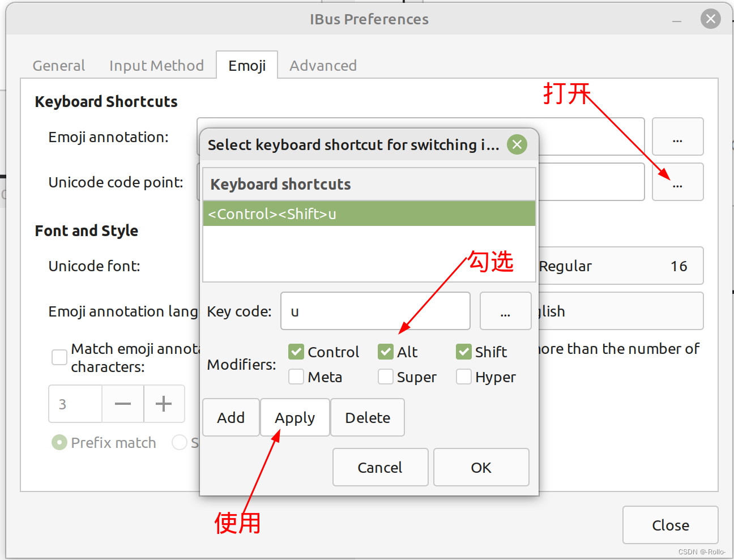Add a new keyboard shortcut
This screenshot has width=734, height=560.
coord(231,417)
